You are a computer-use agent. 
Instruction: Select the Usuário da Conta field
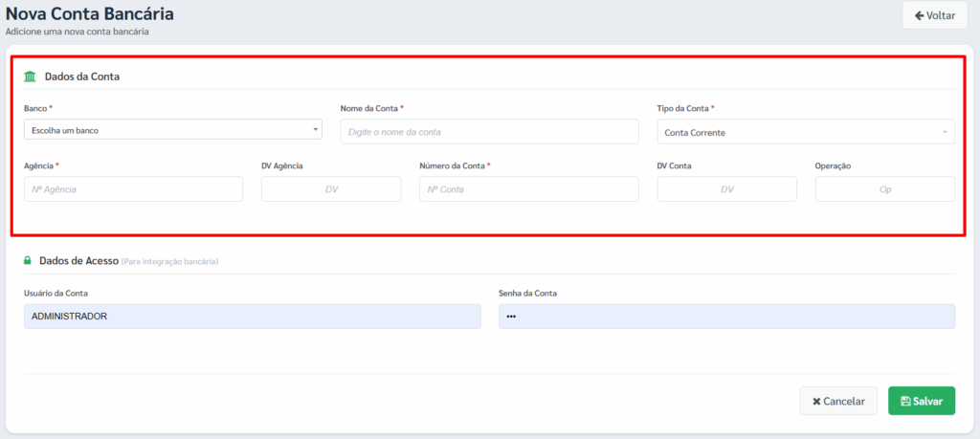[252, 317]
